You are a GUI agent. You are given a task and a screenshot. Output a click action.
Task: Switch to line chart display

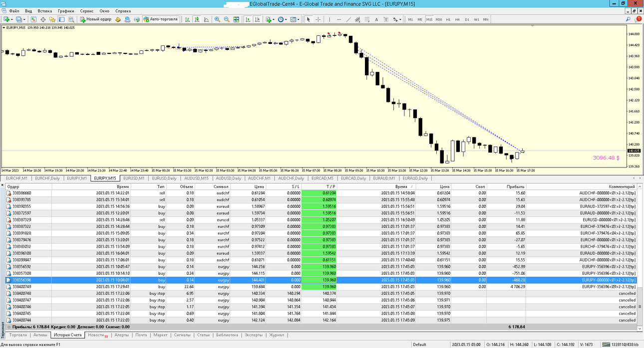click(x=206, y=19)
